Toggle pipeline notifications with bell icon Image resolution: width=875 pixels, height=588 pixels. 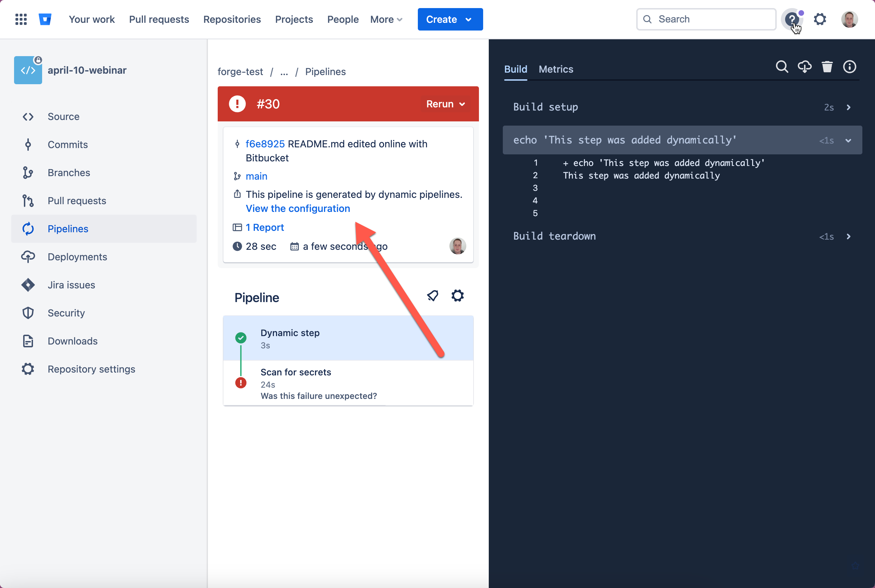[x=433, y=295]
